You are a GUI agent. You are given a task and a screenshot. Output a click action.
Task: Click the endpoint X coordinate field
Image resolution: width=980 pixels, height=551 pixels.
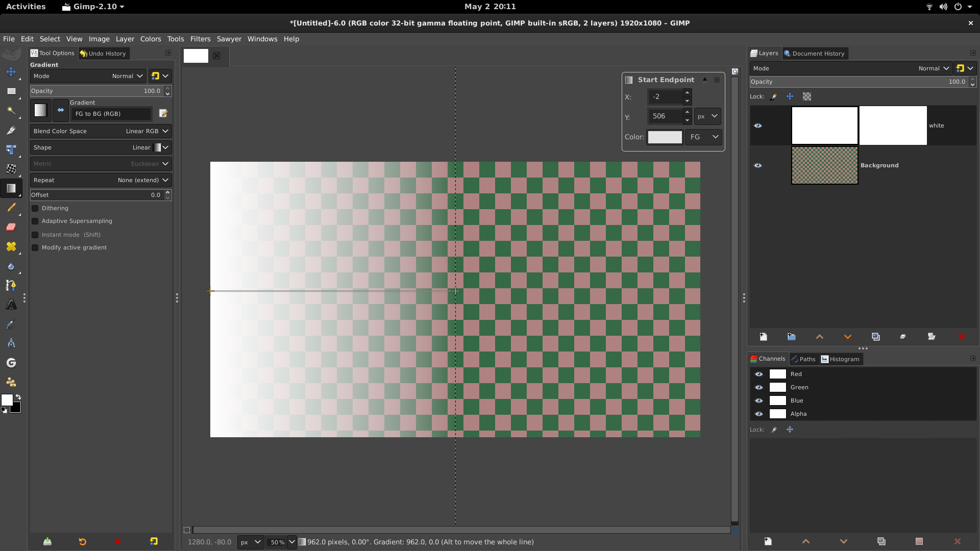pos(665,96)
